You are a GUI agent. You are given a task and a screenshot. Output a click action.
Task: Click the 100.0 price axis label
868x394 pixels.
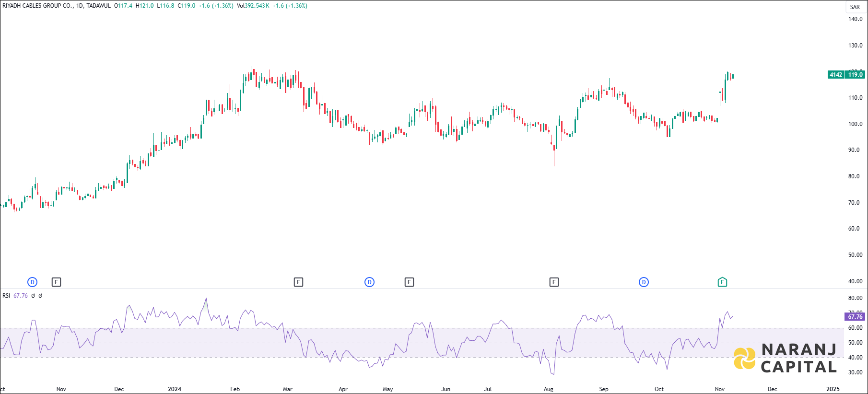click(x=856, y=124)
